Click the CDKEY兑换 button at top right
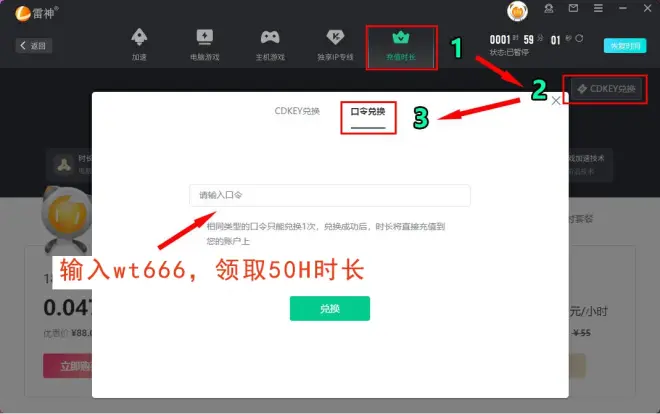 coord(606,88)
